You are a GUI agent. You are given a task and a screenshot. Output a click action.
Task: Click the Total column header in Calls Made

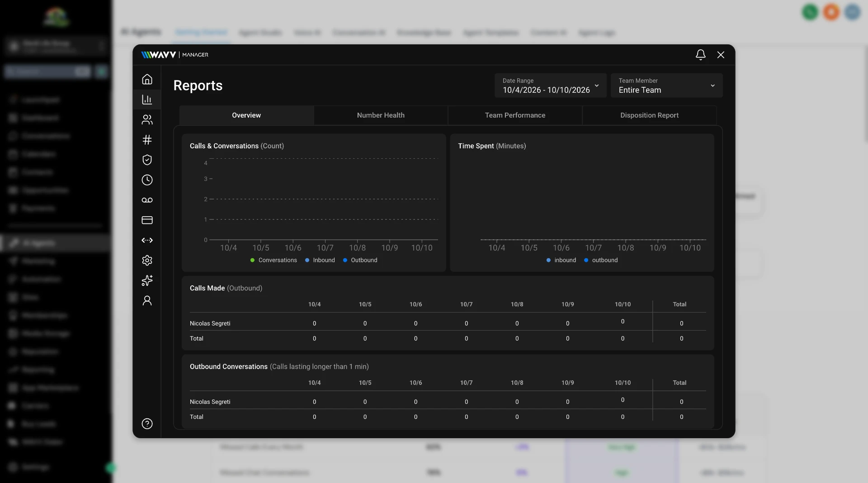pos(679,304)
